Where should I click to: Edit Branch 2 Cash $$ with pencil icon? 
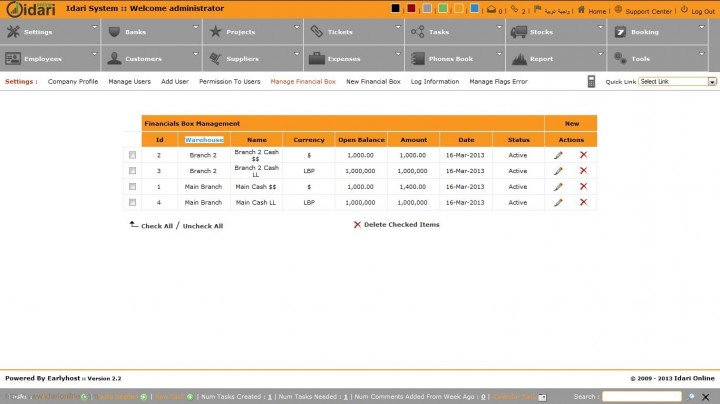click(x=558, y=155)
